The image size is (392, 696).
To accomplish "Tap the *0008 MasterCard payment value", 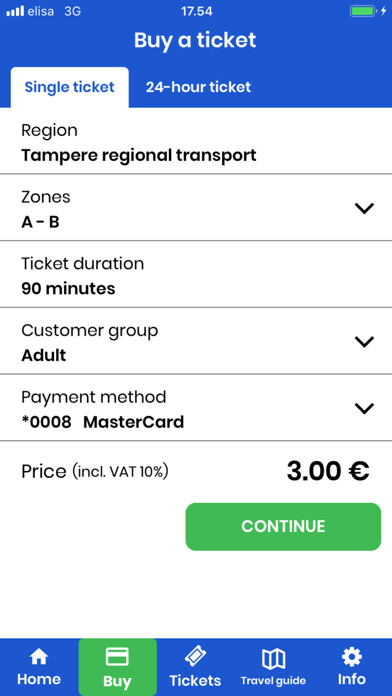I will tap(103, 422).
